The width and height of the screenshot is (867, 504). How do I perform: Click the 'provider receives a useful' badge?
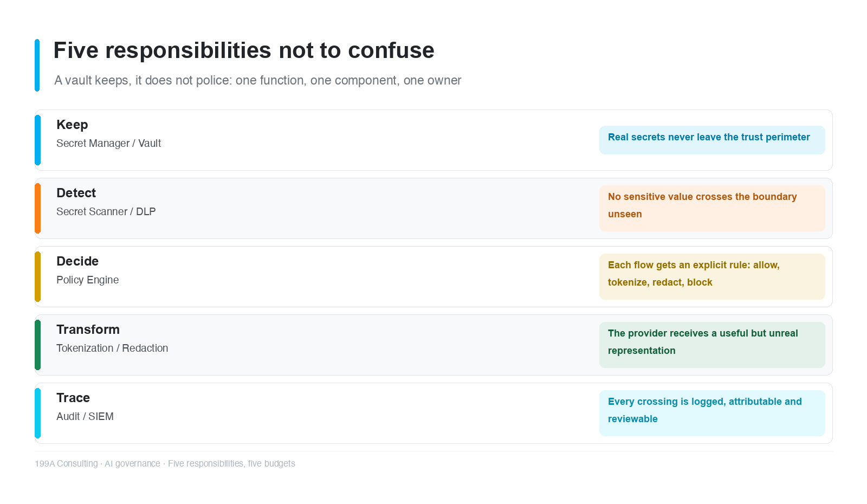[x=712, y=345]
